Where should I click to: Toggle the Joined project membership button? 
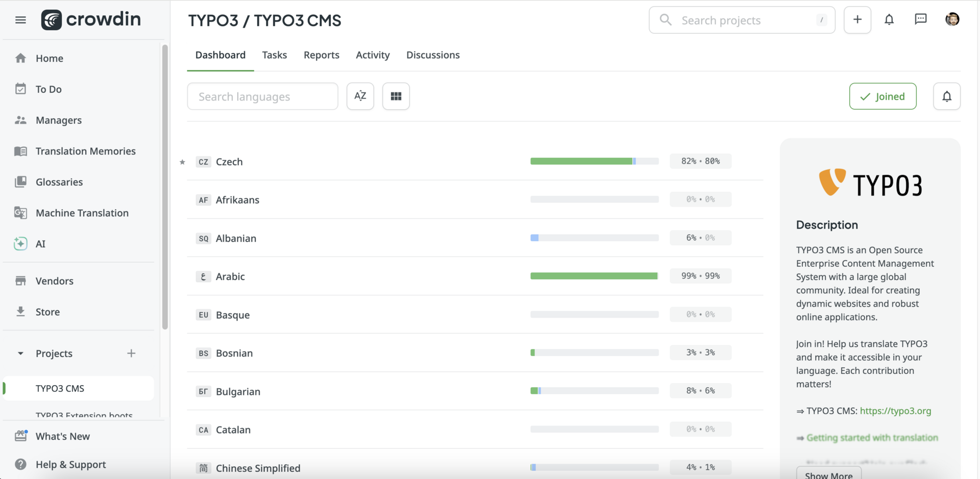pos(883,96)
